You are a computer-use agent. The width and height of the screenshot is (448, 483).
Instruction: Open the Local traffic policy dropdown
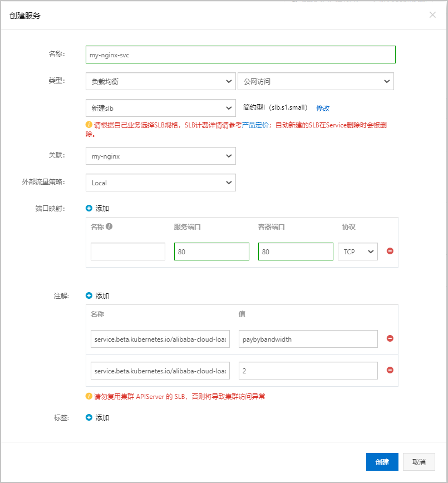pyautogui.click(x=161, y=183)
